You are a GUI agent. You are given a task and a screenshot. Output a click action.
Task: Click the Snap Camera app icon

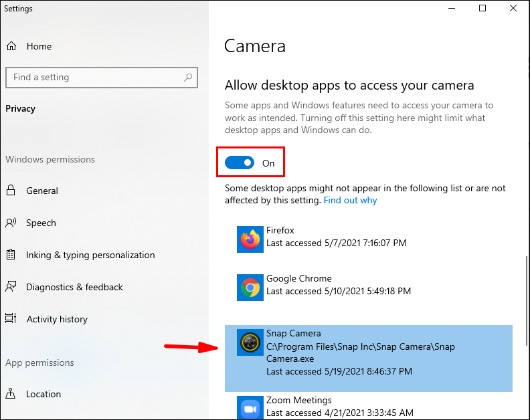(250, 342)
